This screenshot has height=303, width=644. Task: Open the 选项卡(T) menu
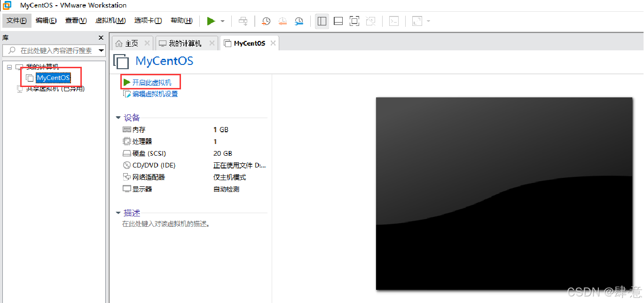point(148,21)
